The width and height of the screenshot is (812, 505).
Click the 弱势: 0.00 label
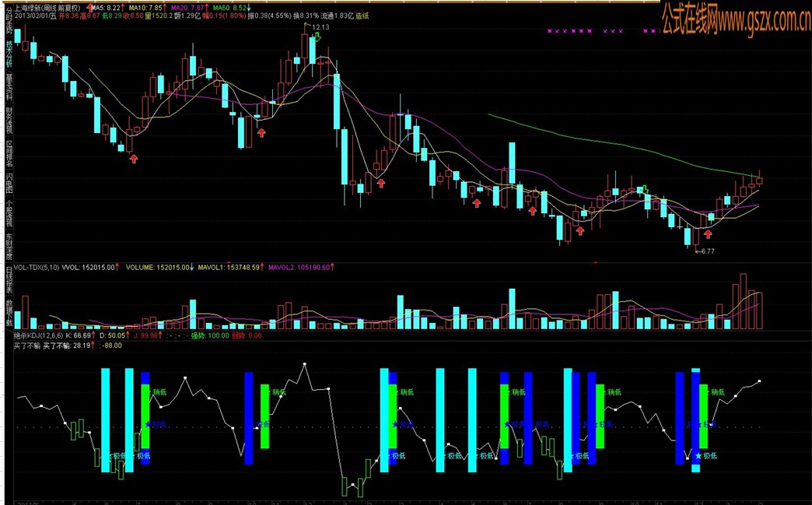pos(247,335)
